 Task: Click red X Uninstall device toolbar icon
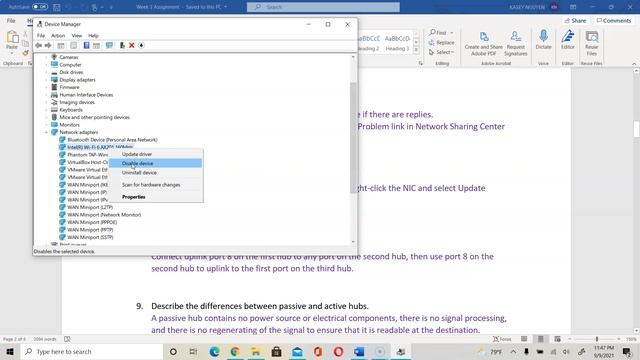131,45
